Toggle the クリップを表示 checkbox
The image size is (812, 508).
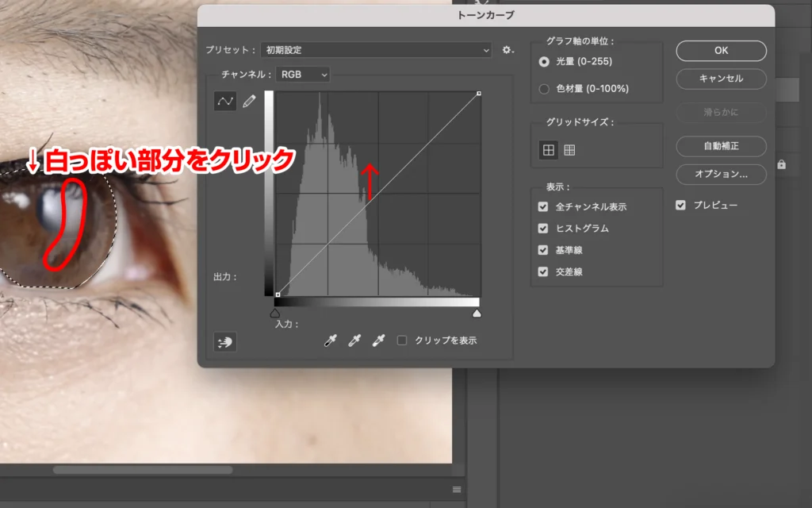pos(402,341)
